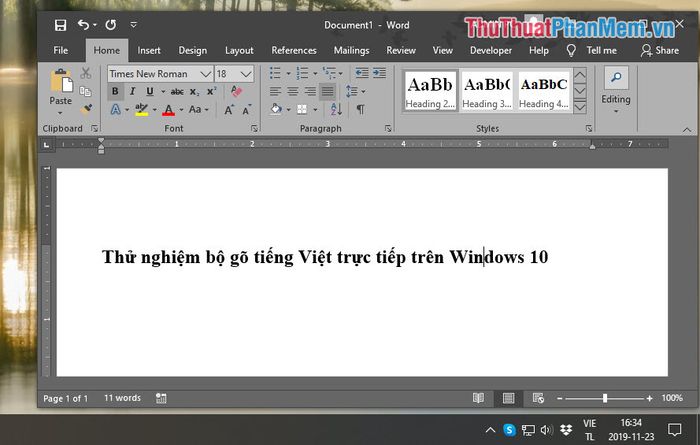Sort text with A-Z icon

(336, 109)
